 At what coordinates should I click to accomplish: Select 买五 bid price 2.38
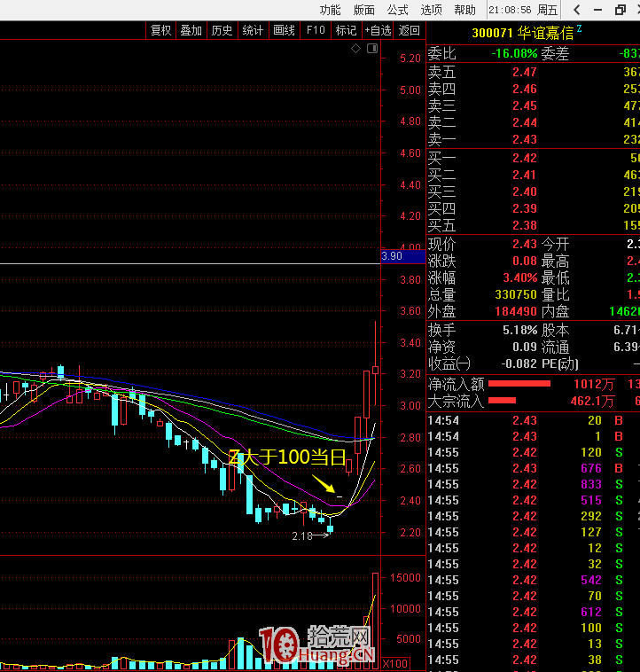[525, 225]
